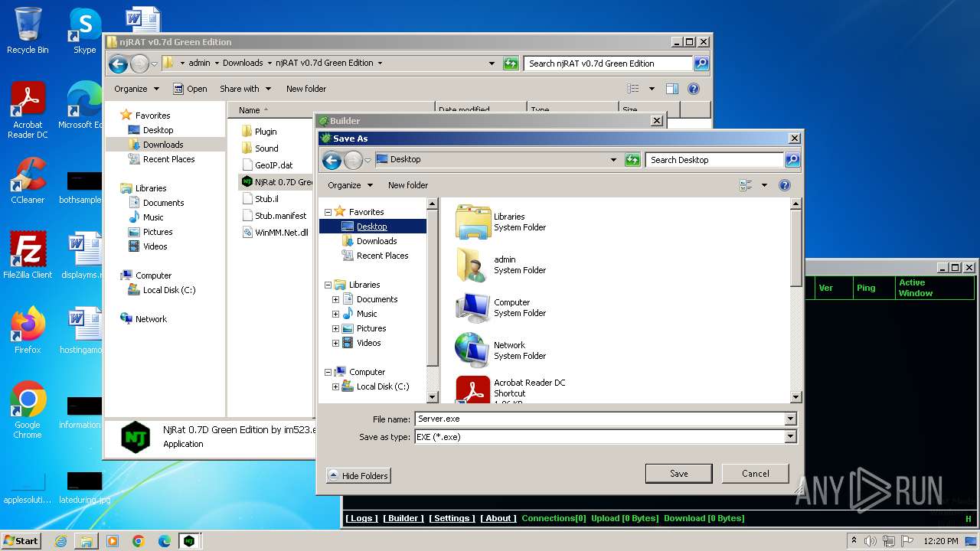Click help icon in njRAT Explorer toolbar
980x551 pixels.
click(693, 89)
